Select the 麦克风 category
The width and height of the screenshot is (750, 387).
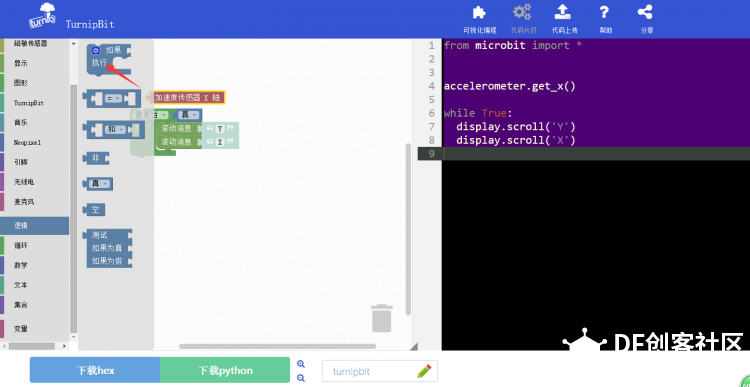coord(34,202)
